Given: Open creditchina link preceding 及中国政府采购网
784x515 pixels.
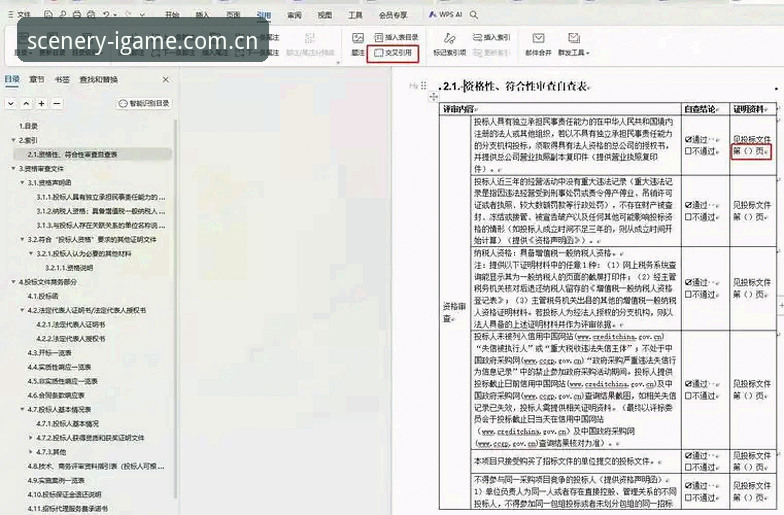Looking at the screenshot, I should (x=522, y=431).
